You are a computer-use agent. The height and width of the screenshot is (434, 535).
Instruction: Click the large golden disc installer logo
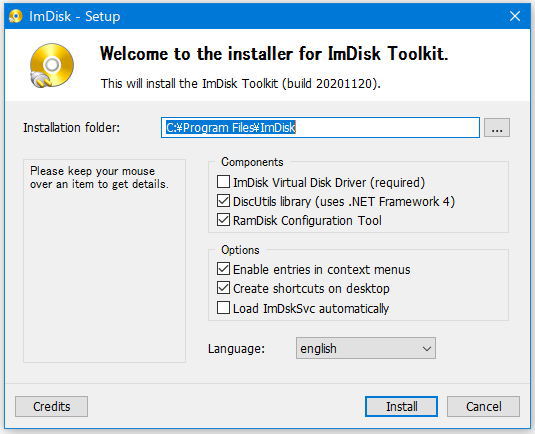(x=52, y=65)
